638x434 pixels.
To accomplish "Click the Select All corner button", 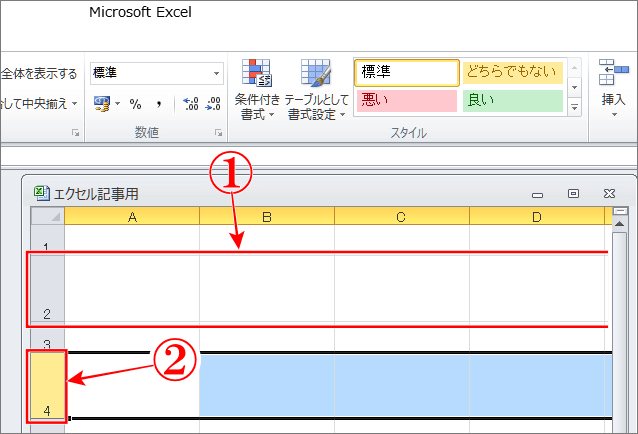I will (48, 216).
